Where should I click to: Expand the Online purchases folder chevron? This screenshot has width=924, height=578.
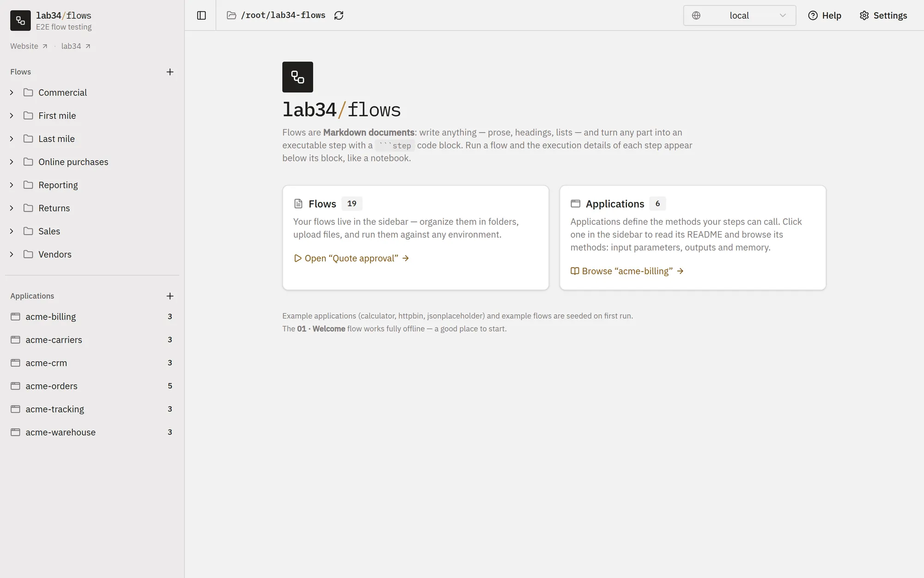tap(12, 162)
